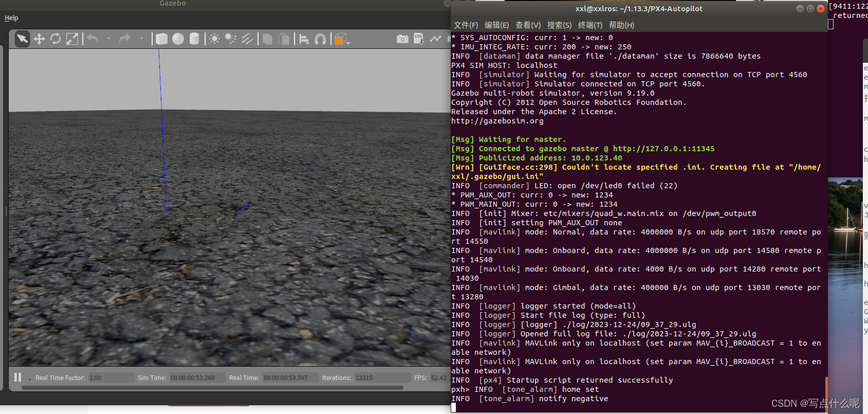Add a spot light

click(231, 39)
